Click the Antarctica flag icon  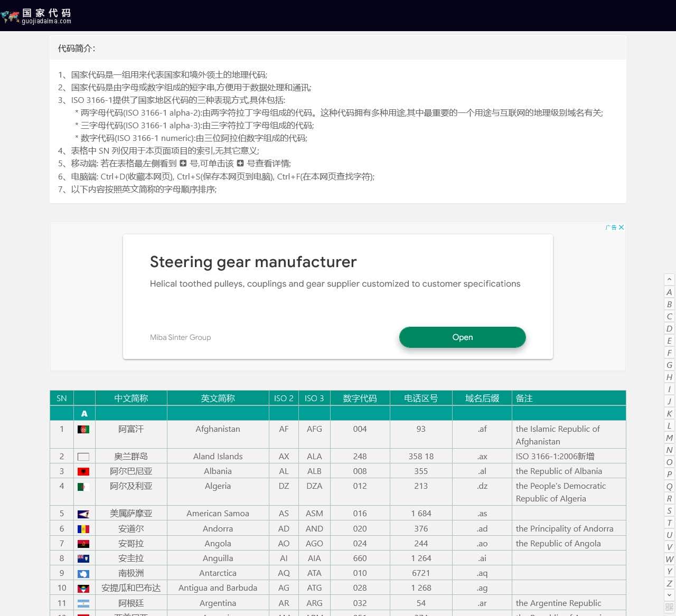click(x=83, y=573)
